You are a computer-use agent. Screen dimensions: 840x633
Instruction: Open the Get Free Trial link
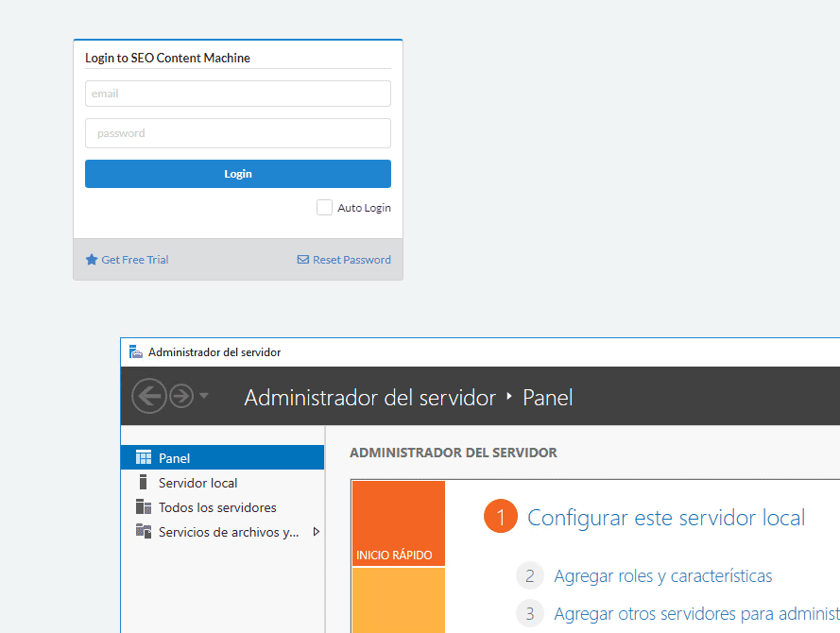click(x=135, y=260)
